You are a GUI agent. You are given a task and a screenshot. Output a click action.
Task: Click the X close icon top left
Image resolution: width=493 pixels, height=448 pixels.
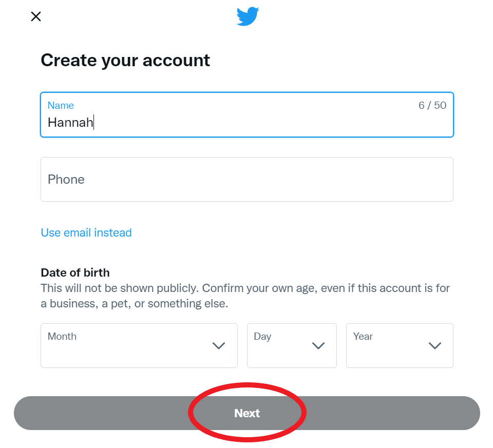35,16
